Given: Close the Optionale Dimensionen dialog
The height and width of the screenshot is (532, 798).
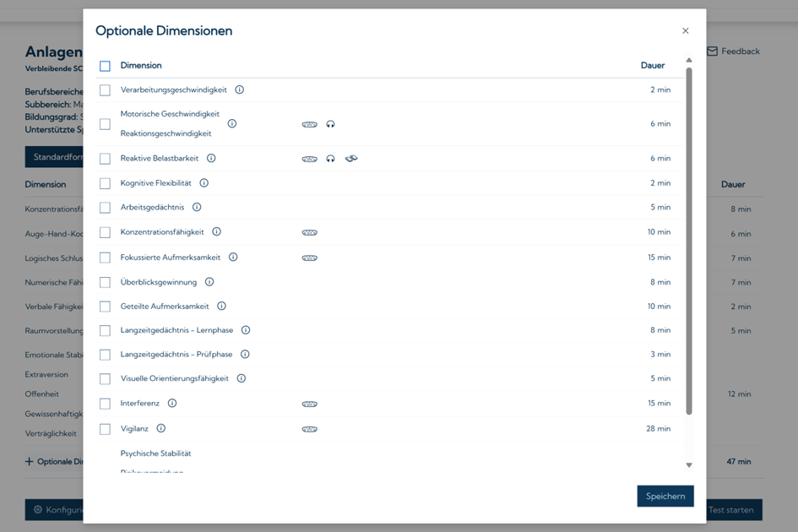Looking at the screenshot, I should pyautogui.click(x=686, y=31).
